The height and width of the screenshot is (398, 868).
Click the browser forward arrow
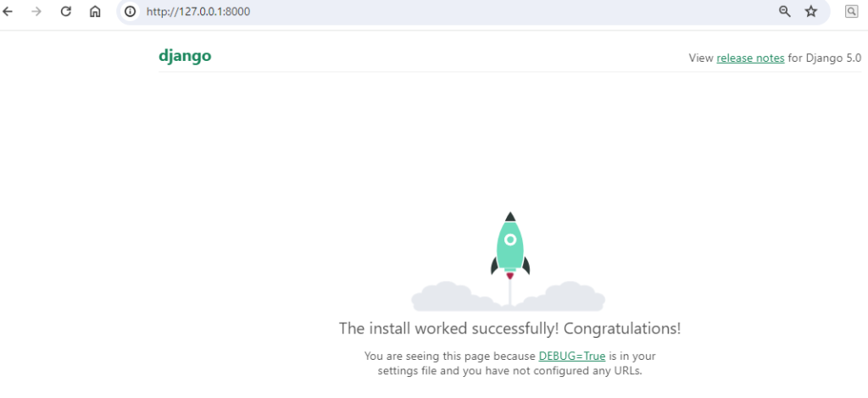[x=36, y=12]
